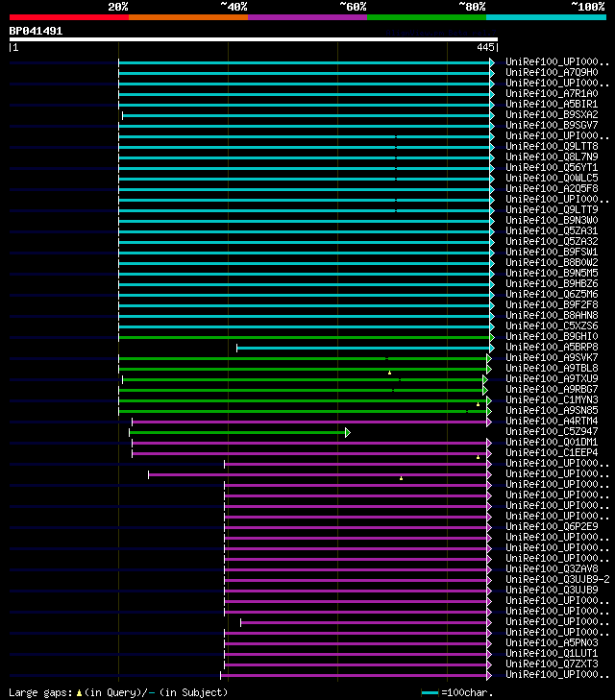The image size is (615, 700).
Task: Open the UniRef100_A5BIR1 hit label
Action: [552, 104]
